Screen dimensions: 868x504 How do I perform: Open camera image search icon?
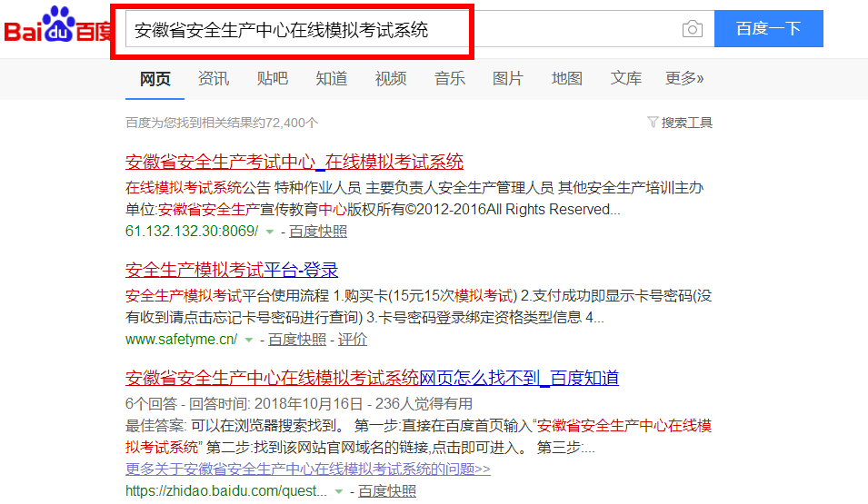pos(692,29)
